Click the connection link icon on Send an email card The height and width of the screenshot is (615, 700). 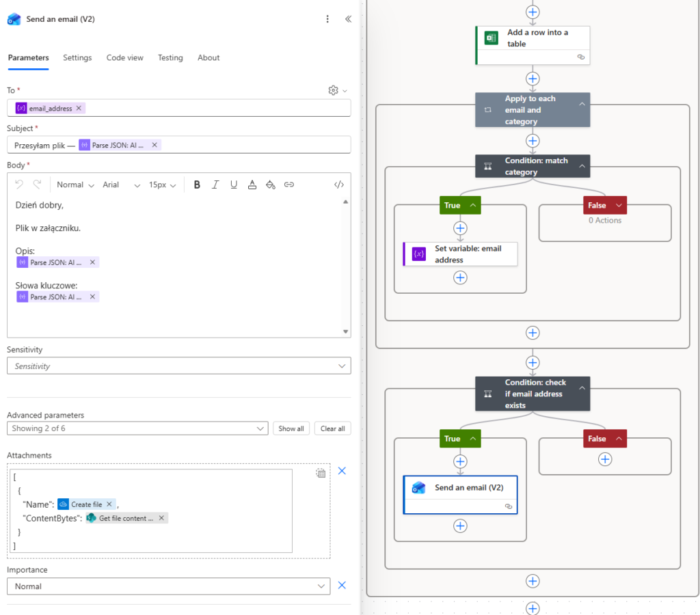click(508, 506)
